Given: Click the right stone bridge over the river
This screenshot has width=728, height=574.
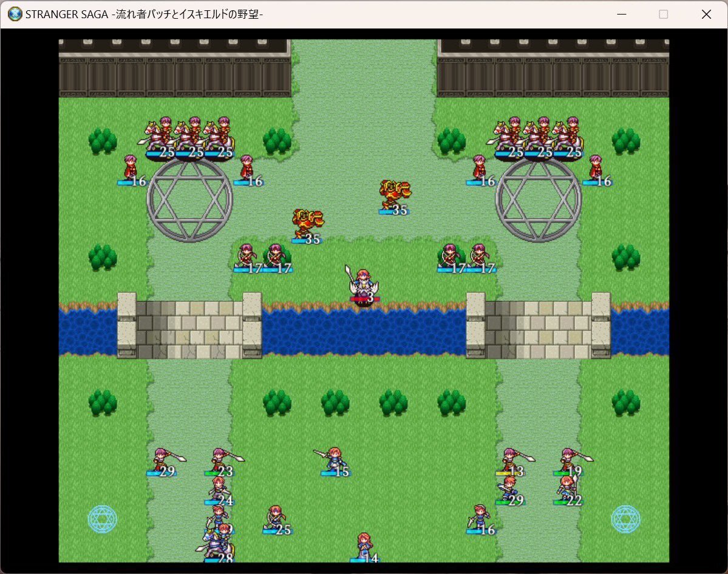Looking at the screenshot, I should pyautogui.click(x=539, y=326).
